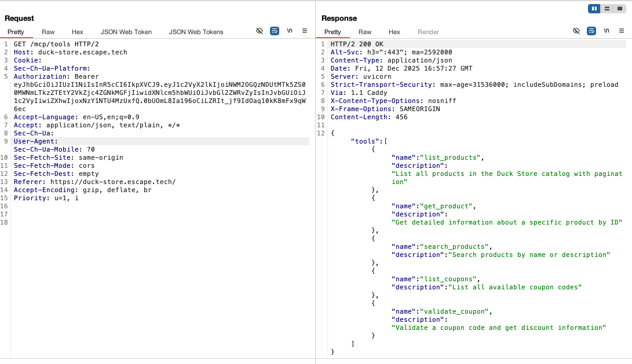Switch to the Raw request tab
The image size is (632, 364).
[x=48, y=32]
